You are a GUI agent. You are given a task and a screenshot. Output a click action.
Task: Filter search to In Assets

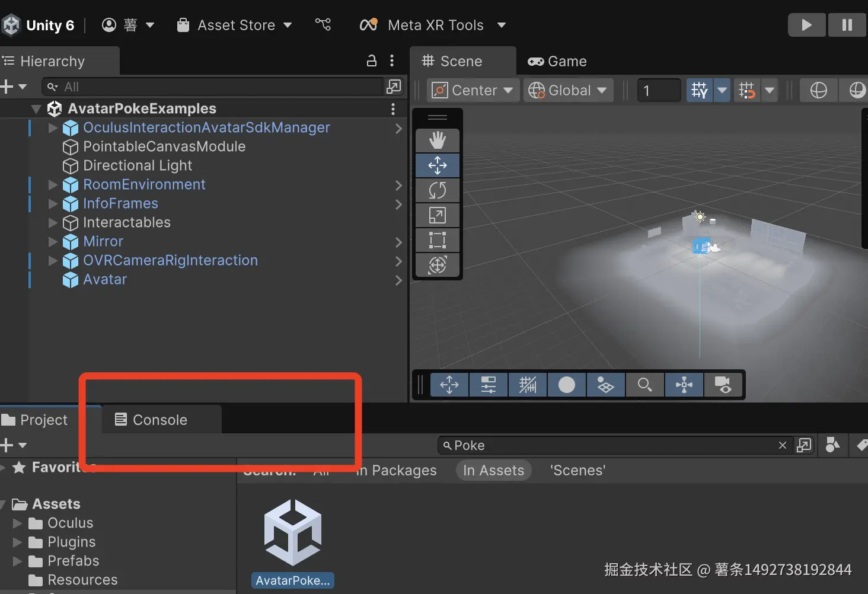click(493, 470)
